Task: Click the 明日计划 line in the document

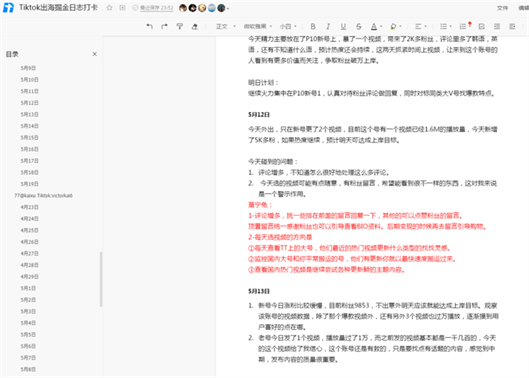Action: point(263,83)
